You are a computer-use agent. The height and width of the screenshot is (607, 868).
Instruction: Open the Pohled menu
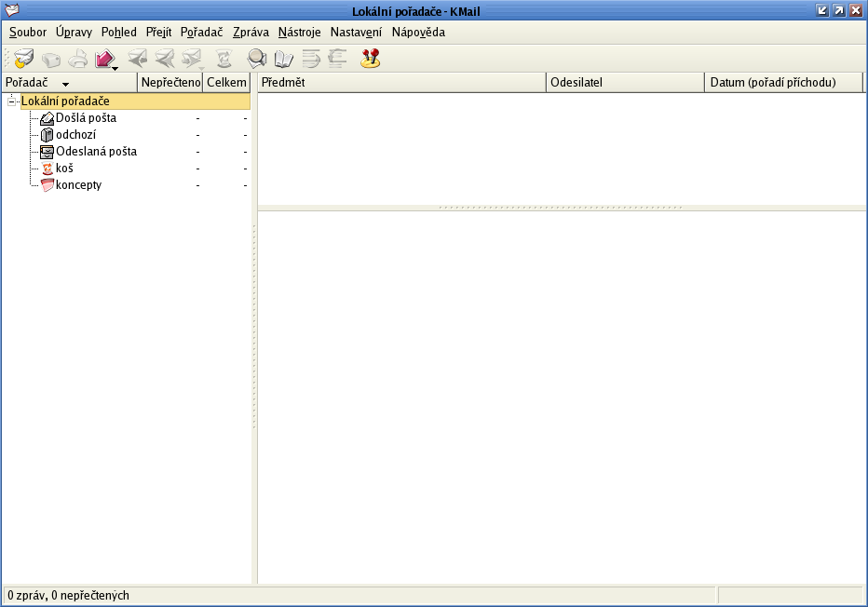coord(119,32)
